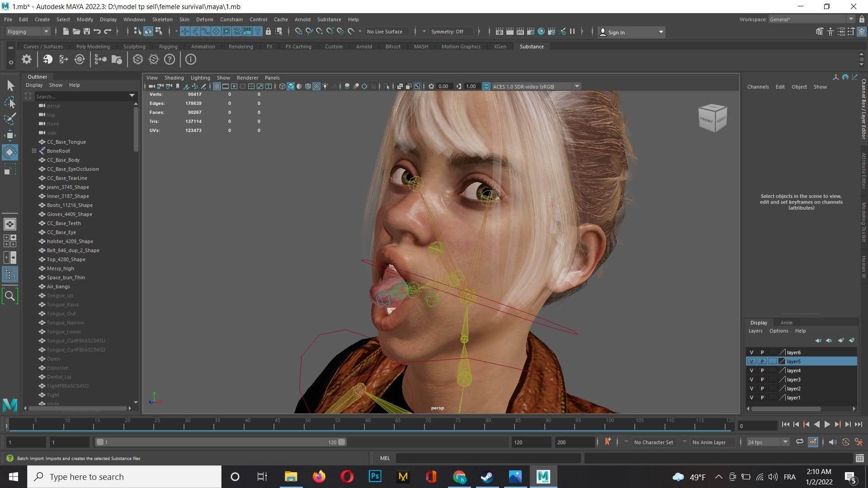This screenshot has height=488, width=868.
Task: Activate the Rotate tool
Action: (x=10, y=152)
